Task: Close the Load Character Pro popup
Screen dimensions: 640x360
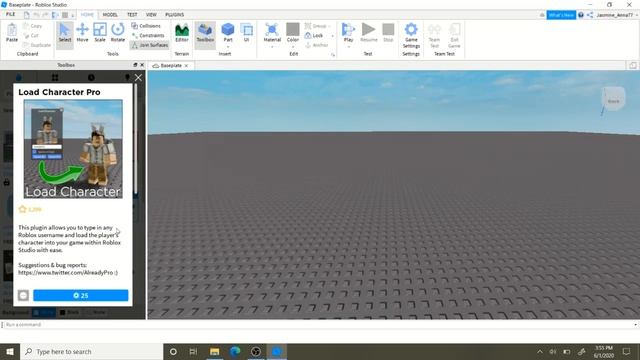Action: click(138, 78)
